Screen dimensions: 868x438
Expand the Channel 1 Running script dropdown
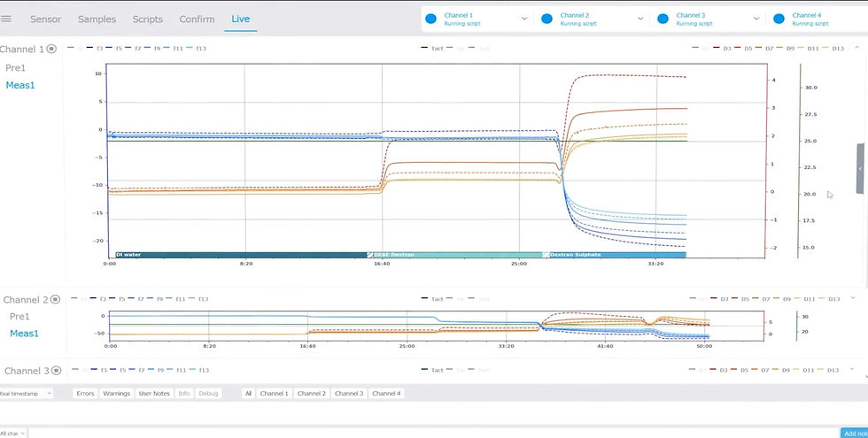click(x=524, y=19)
